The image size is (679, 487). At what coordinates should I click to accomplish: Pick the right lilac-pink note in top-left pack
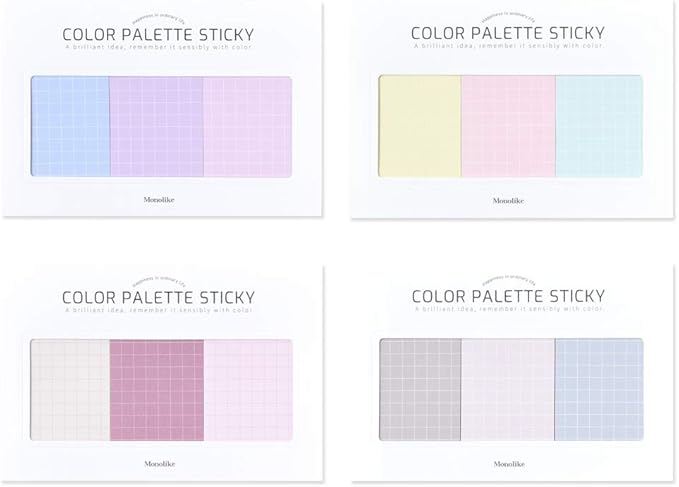244,125
